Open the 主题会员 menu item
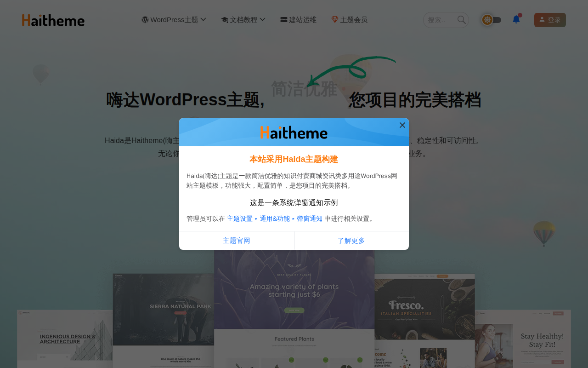588x368 pixels. (x=349, y=20)
